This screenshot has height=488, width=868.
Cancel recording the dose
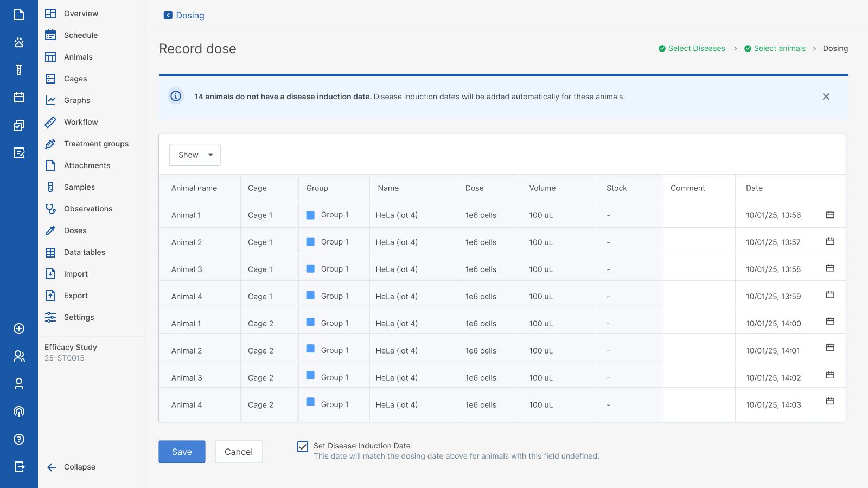coord(239,452)
